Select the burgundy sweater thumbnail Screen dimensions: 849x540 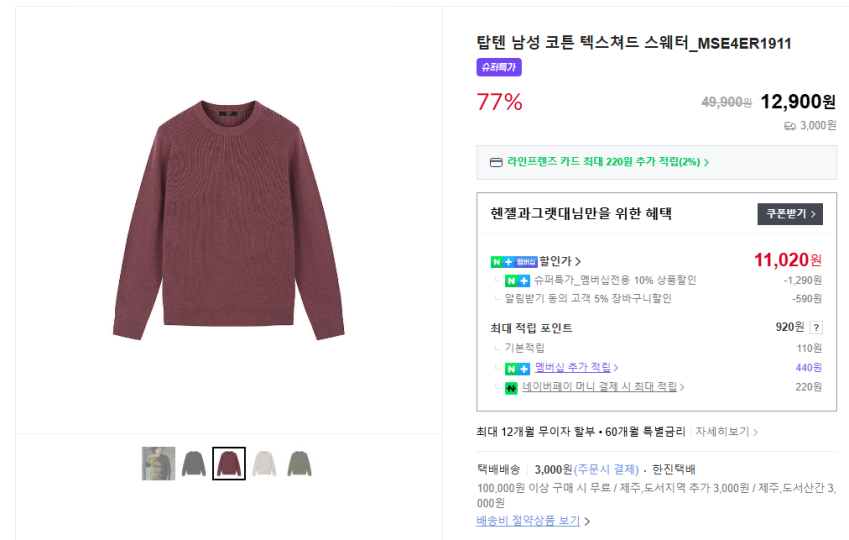coord(229,463)
